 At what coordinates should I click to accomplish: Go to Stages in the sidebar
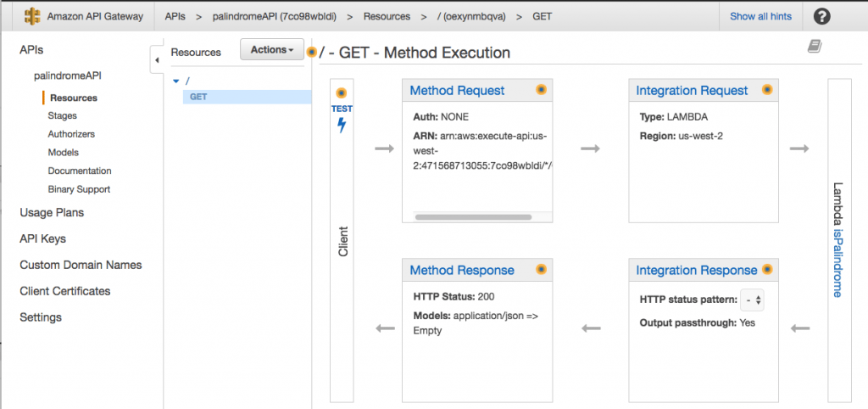(62, 115)
